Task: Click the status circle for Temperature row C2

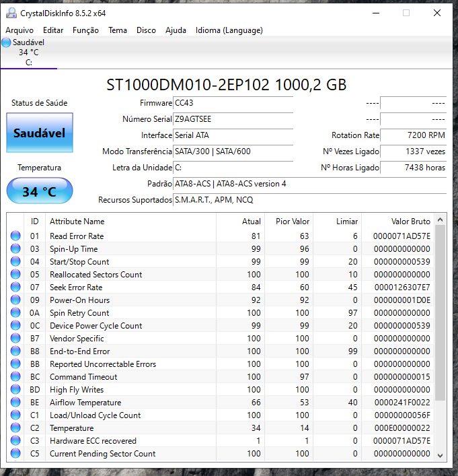Action: pyautogui.click(x=15, y=428)
